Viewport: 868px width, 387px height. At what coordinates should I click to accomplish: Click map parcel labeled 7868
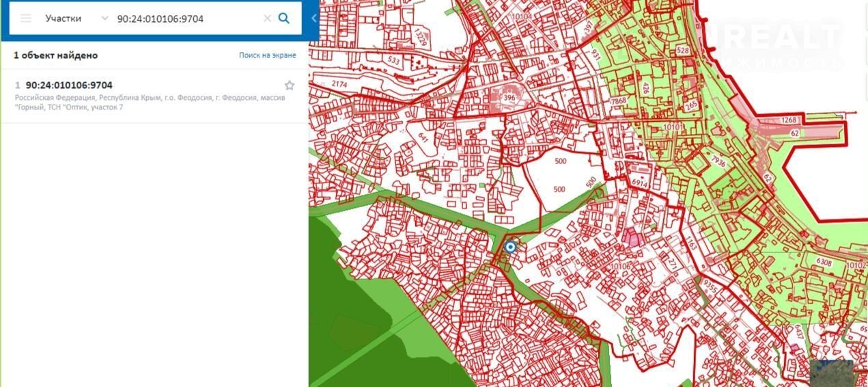[x=618, y=101]
